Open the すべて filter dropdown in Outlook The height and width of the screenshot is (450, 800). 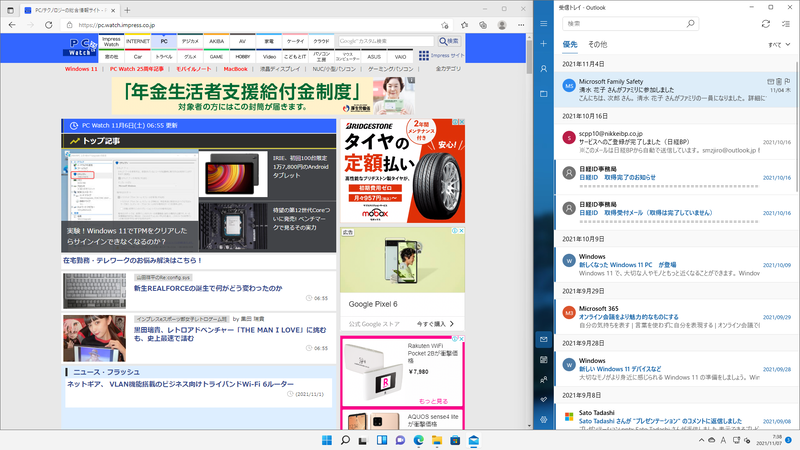(779, 45)
